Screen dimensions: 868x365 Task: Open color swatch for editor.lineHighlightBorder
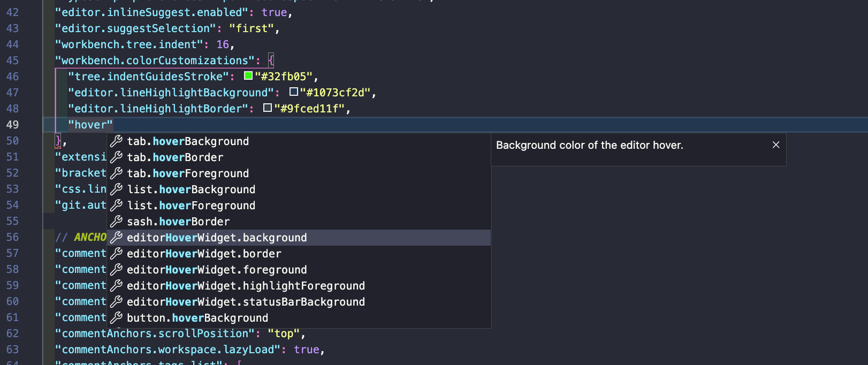[268, 108]
